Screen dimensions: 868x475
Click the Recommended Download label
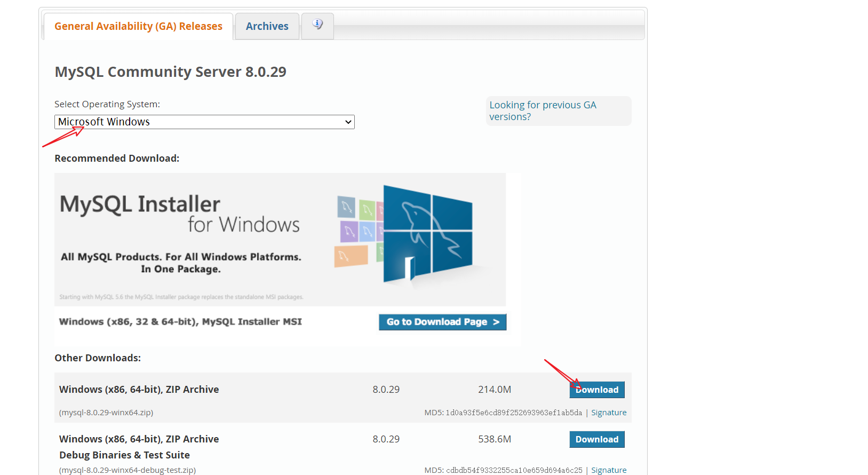click(x=117, y=159)
